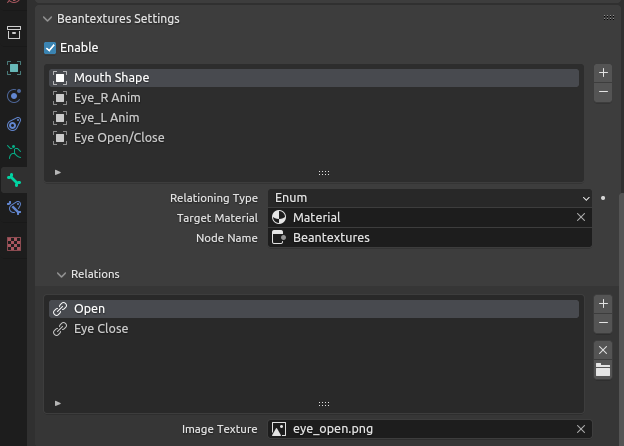Screen dimensions: 624x446
Task: Expand filter options under the Mouth Shape list
Action: [x=58, y=172]
